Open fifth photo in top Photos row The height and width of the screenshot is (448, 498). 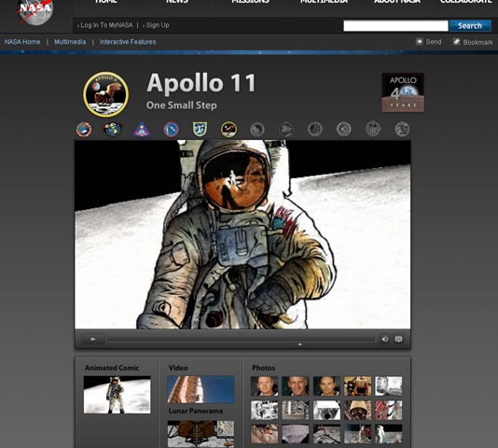coord(389,386)
